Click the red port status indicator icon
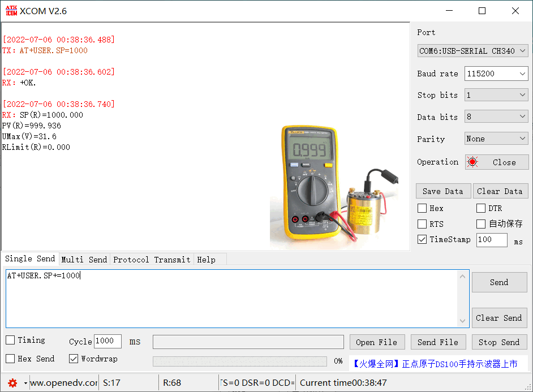This screenshot has width=533, height=392. [472, 162]
